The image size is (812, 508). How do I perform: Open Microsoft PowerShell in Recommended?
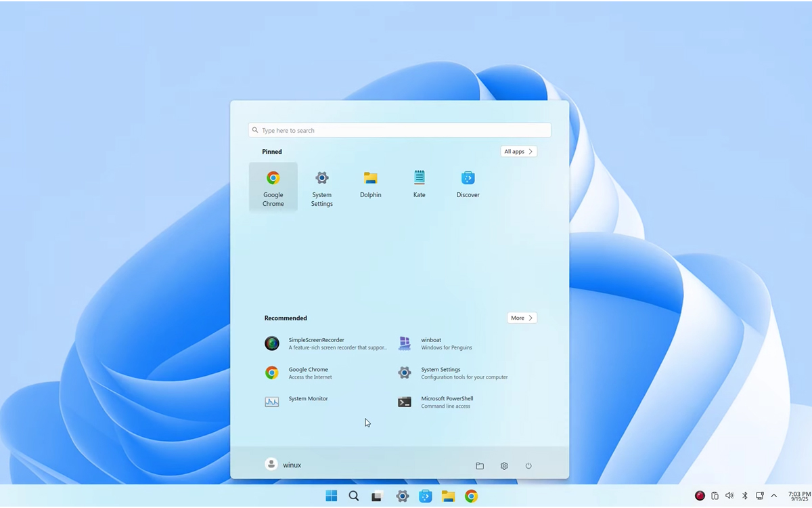[447, 402]
